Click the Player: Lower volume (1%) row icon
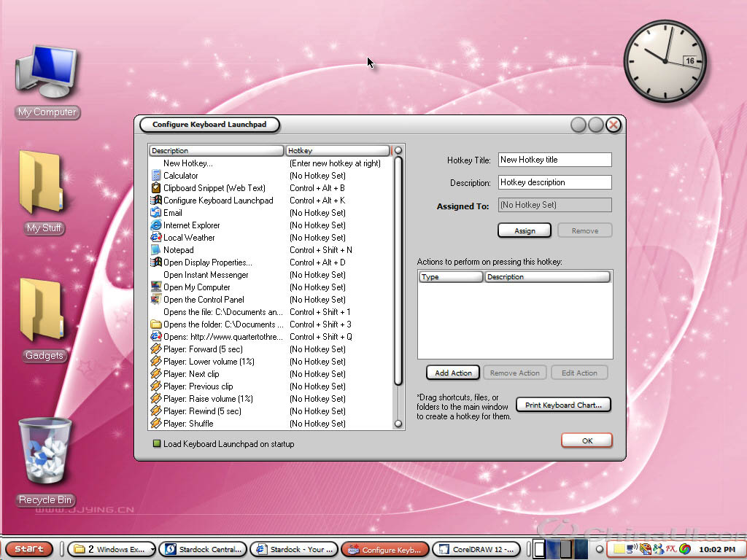This screenshot has width=747, height=560. coord(156,362)
